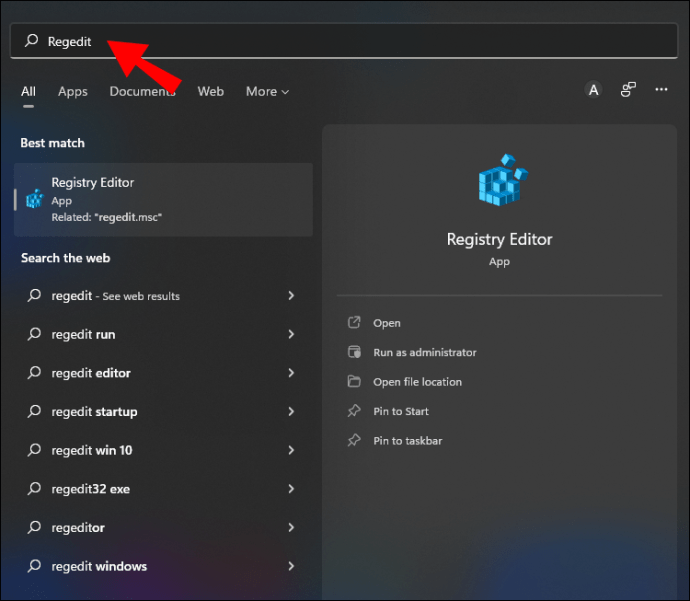Viewport: 690px width, 601px height.
Task: Expand the chevron beside 'regedit startup'
Action: click(291, 412)
